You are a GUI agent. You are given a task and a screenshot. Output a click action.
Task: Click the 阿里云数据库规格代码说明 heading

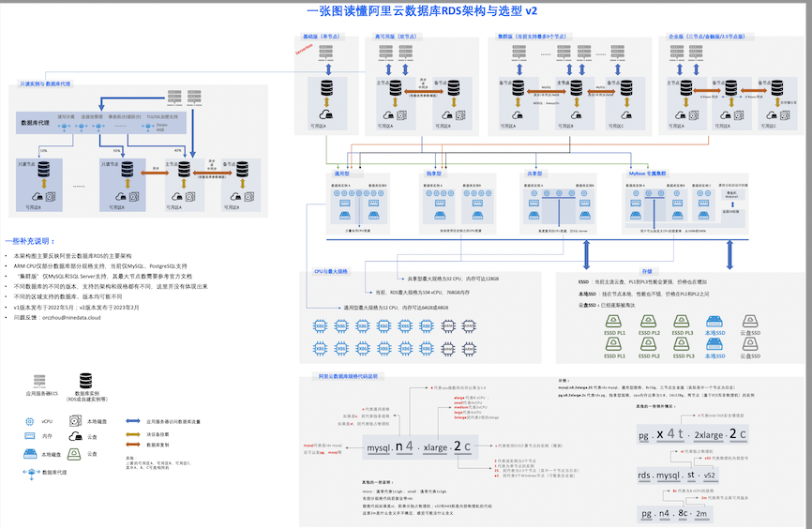(x=348, y=376)
